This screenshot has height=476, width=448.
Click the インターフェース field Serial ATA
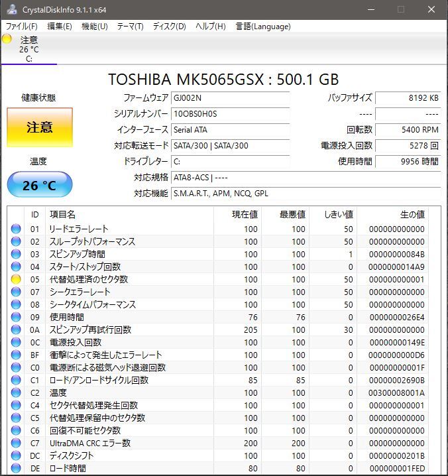point(231,130)
